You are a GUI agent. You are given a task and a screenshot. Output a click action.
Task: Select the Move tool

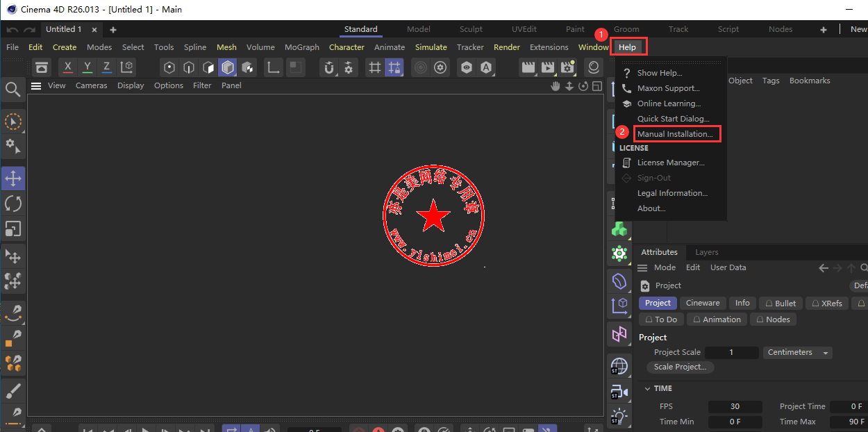[x=13, y=178]
